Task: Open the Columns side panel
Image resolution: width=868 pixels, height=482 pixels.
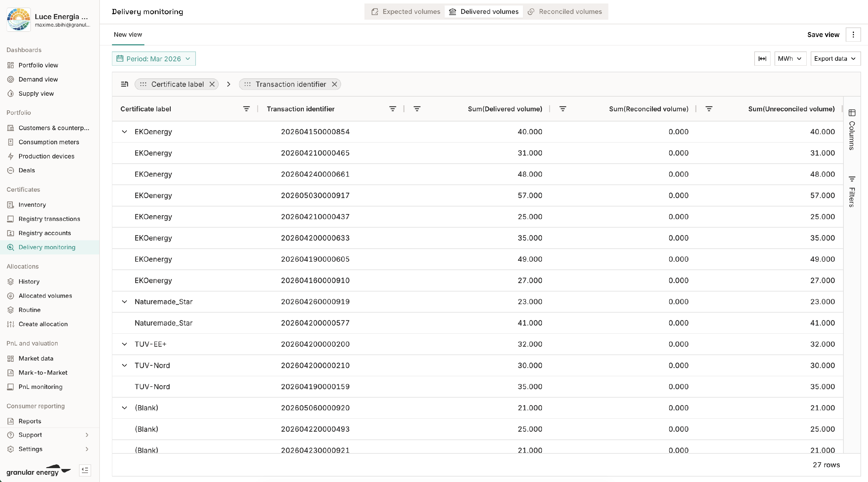Action: (x=852, y=130)
